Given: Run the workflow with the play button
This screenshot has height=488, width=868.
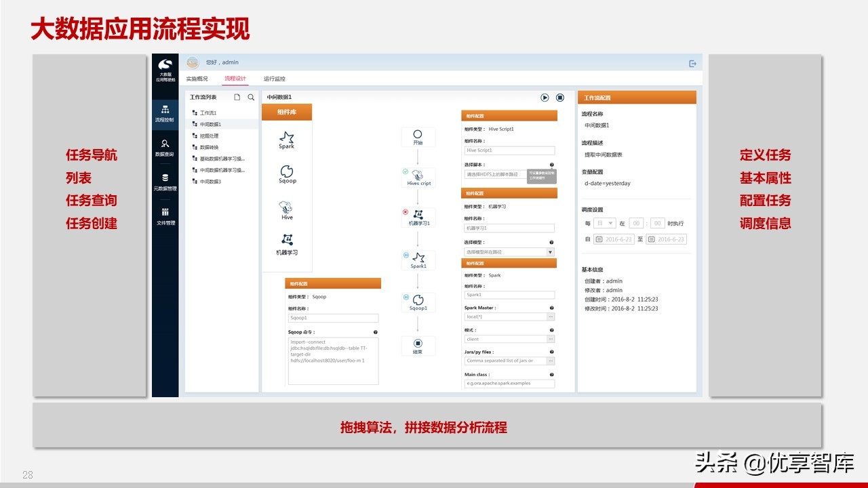Looking at the screenshot, I should 545,98.
